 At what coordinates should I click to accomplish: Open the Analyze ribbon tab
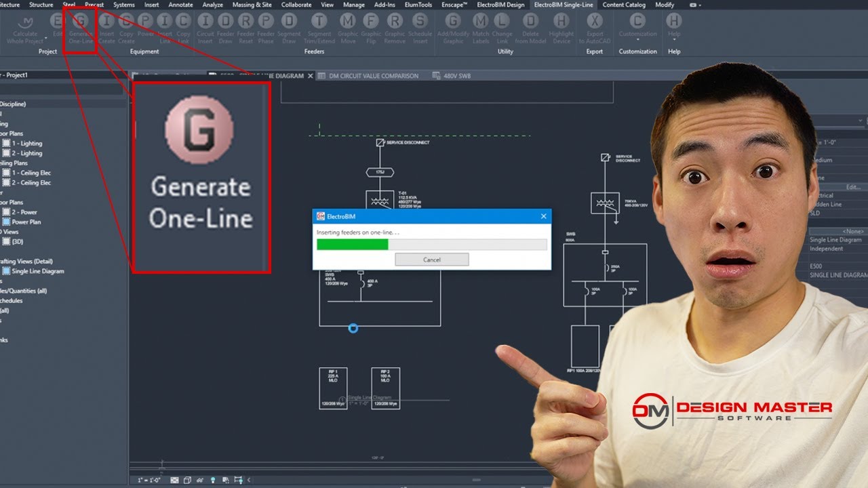213,5
